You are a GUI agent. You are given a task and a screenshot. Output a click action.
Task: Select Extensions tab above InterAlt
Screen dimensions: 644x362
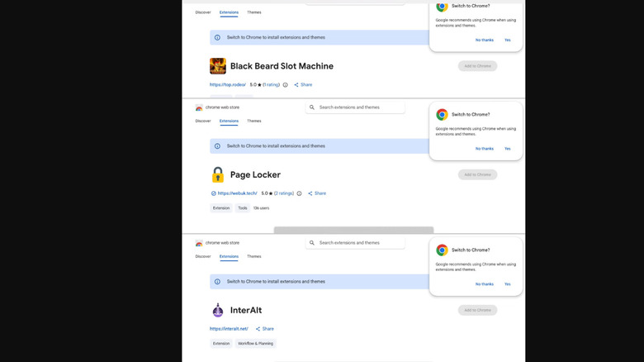pyautogui.click(x=229, y=256)
